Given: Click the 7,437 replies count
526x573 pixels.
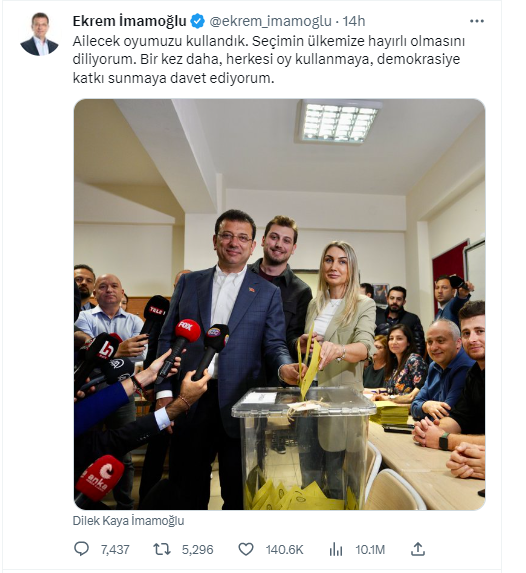Looking at the screenshot, I should tap(115, 549).
